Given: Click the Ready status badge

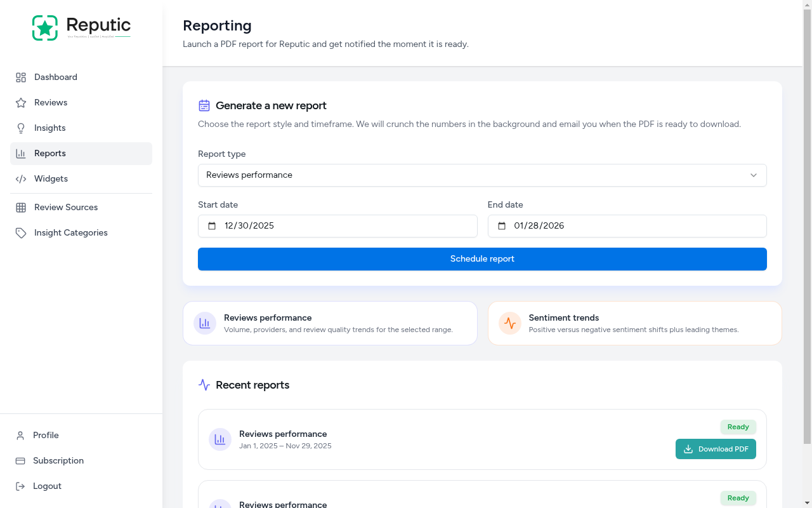Looking at the screenshot, I should click(x=738, y=427).
